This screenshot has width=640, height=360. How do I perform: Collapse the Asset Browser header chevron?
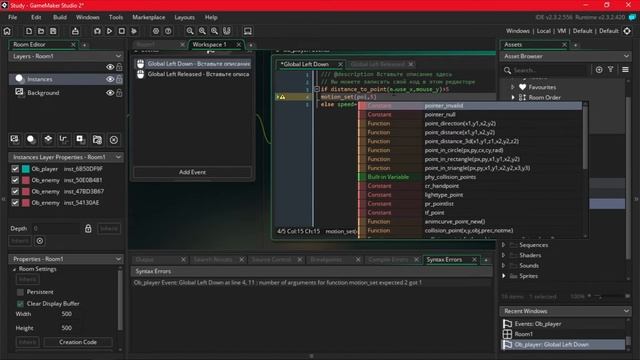[x=626, y=56]
